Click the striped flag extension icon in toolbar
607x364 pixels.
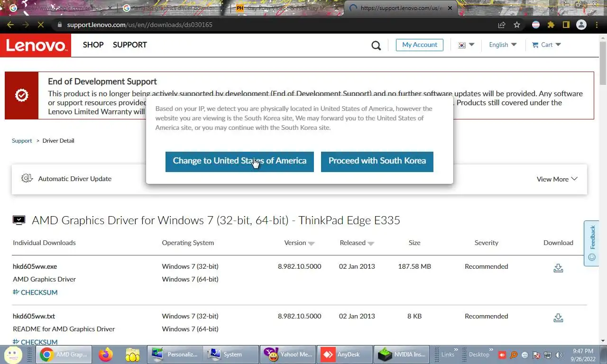536,25
